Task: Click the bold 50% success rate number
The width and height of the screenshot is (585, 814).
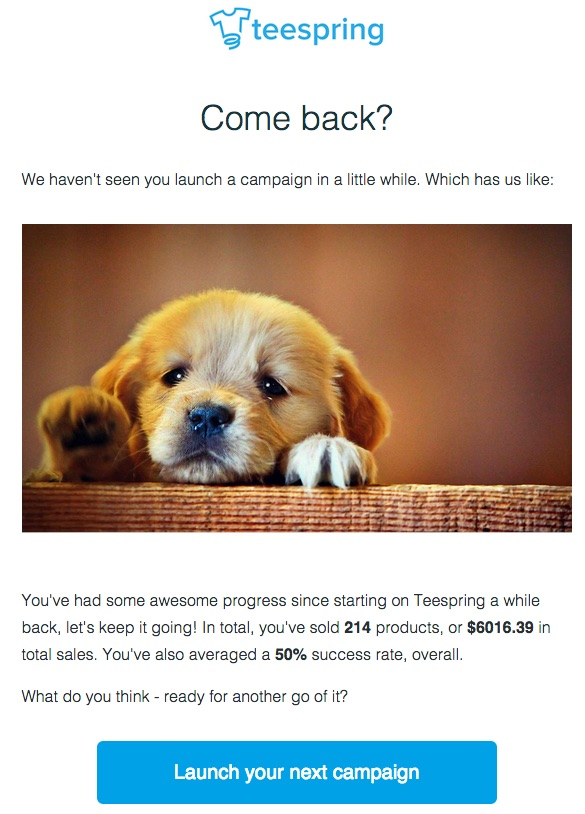Action: coord(291,654)
